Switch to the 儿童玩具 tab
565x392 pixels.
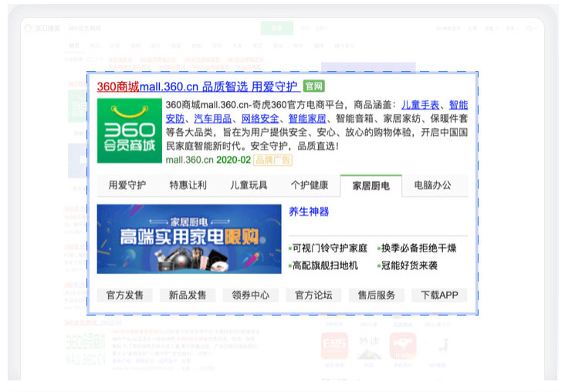pos(249,186)
